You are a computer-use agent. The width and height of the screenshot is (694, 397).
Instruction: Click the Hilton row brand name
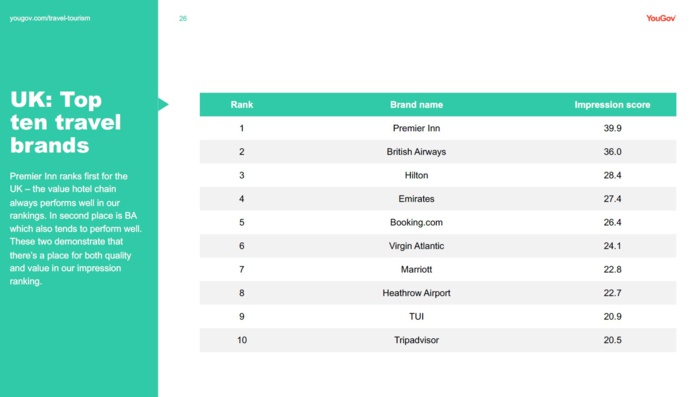click(x=416, y=175)
